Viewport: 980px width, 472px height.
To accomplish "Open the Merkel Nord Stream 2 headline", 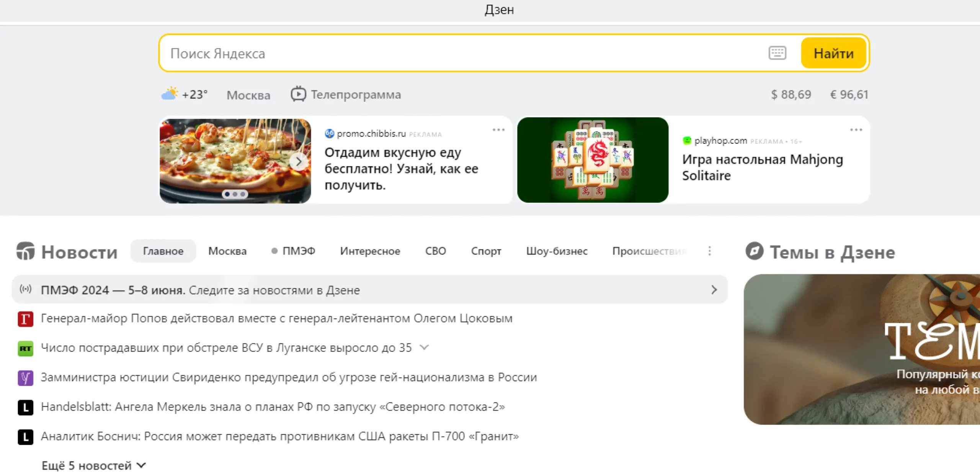I will (273, 406).
